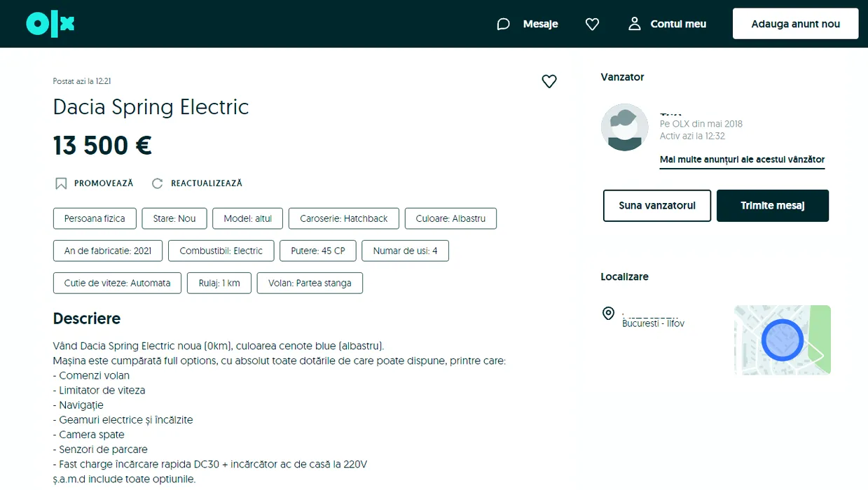The width and height of the screenshot is (868, 490).
Task: Click Suna vanzatorul button
Action: coord(657,206)
